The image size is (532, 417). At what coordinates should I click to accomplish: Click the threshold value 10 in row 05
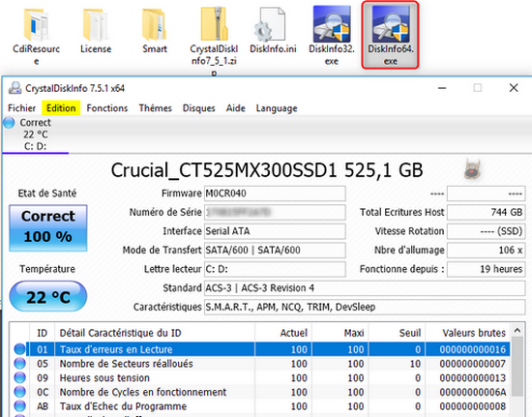415,364
